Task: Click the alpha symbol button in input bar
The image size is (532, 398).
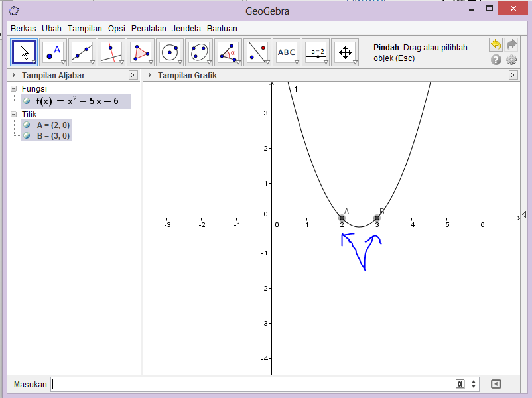Action: coord(460,384)
